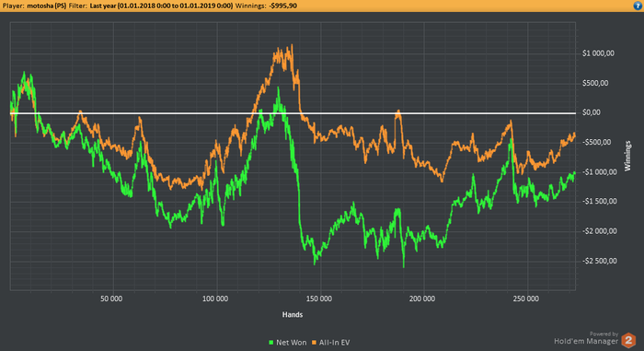Click the Winnings total -$995,90 in header

pos(283,6)
